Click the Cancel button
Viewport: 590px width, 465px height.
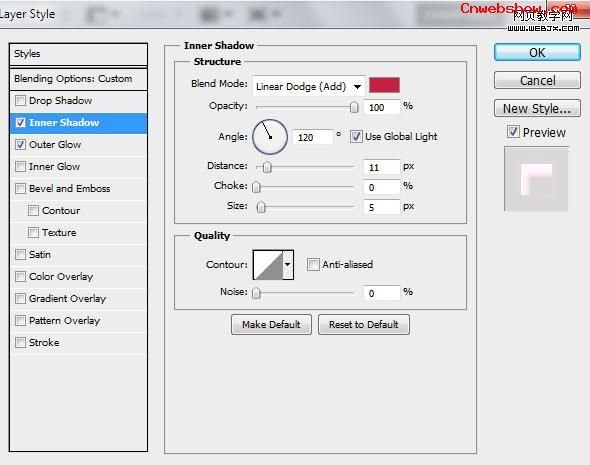pos(537,80)
